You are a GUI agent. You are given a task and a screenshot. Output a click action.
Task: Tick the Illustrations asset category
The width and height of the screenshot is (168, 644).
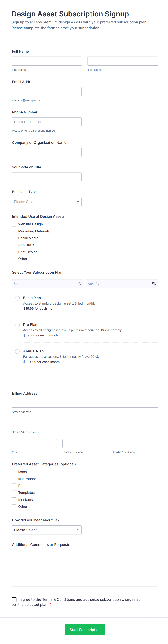click(x=14, y=479)
